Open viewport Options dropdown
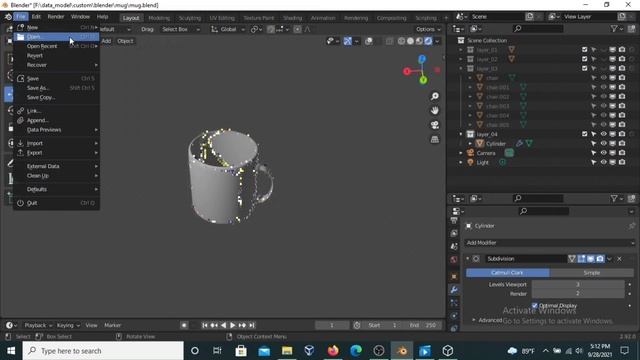The width and height of the screenshot is (640, 360). click(x=428, y=29)
